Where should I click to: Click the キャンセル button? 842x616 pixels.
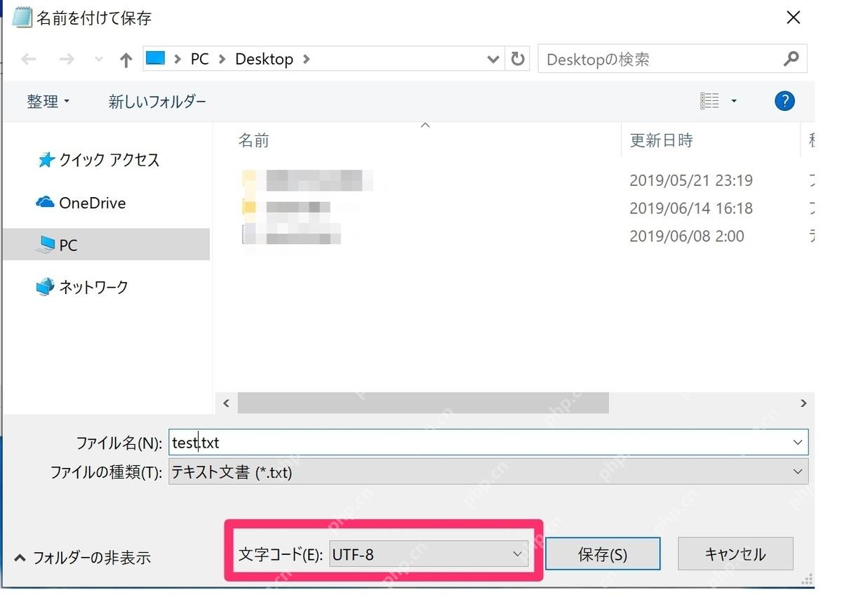coord(735,554)
